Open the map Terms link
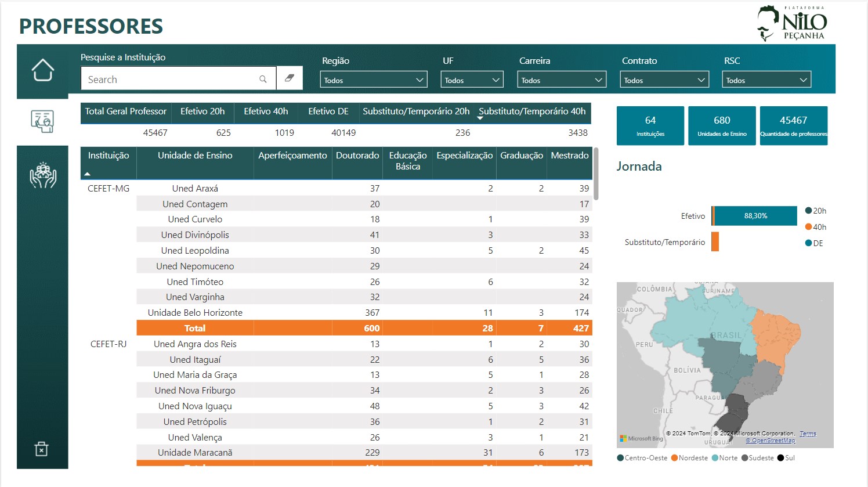The width and height of the screenshot is (868, 487). click(x=808, y=434)
